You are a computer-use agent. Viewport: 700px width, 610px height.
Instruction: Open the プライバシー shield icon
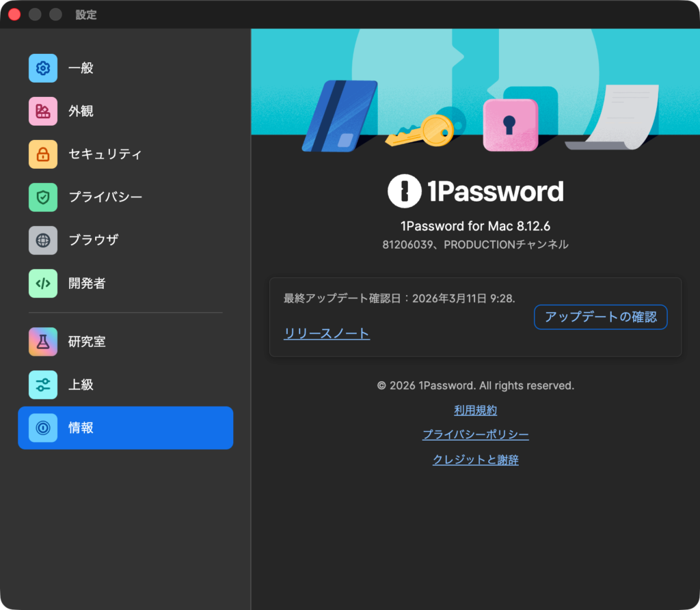43,197
